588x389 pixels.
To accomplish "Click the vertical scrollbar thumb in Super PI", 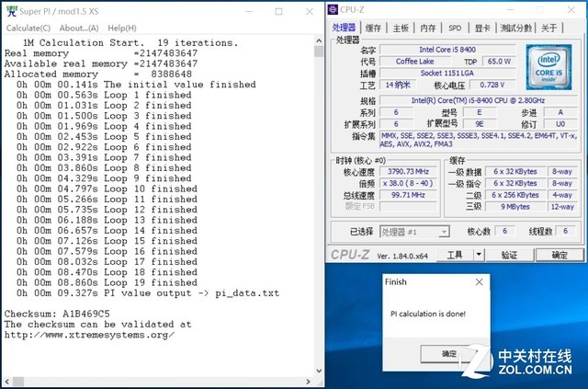I will point(319,51).
